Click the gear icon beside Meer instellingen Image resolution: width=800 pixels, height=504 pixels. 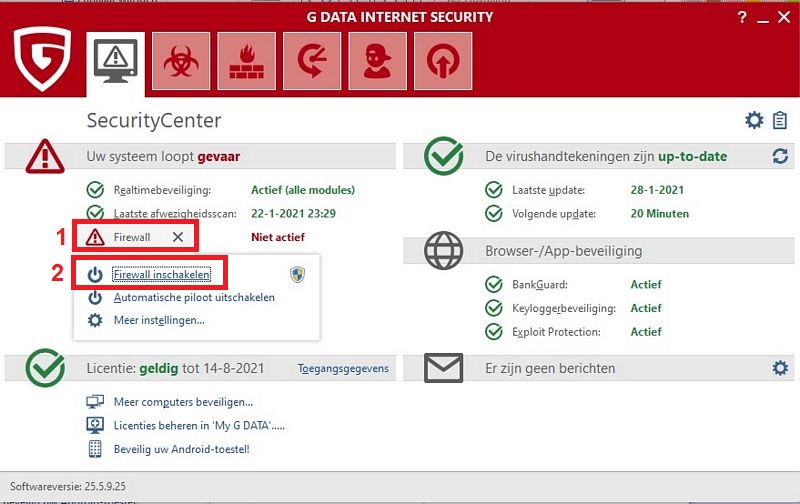[95, 320]
